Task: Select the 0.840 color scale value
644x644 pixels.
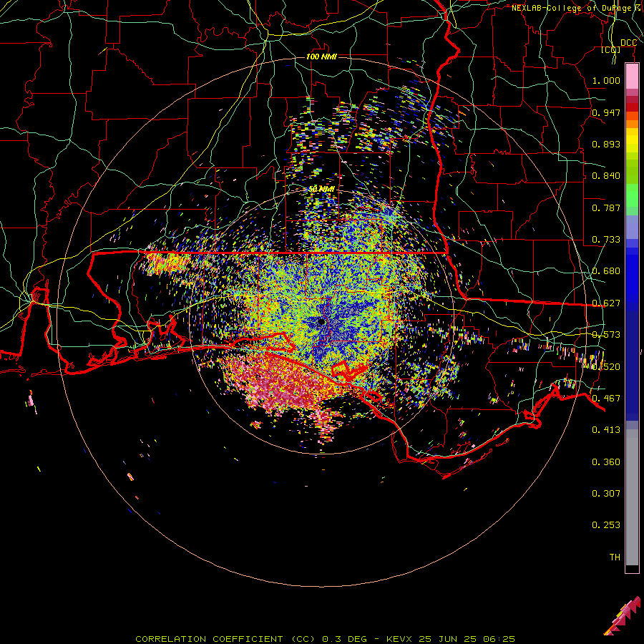Action: pos(606,176)
